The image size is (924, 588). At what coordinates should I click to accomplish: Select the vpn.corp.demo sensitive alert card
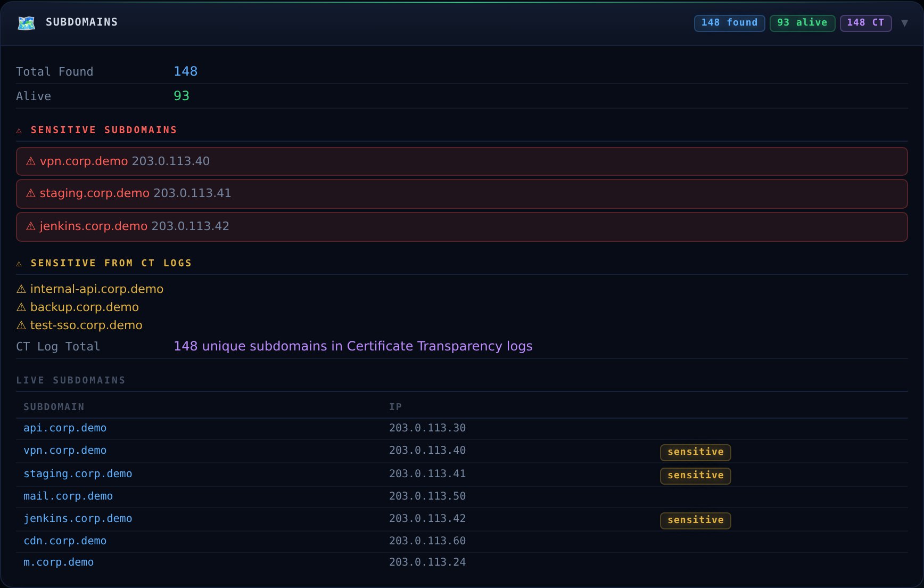pyautogui.click(x=461, y=161)
